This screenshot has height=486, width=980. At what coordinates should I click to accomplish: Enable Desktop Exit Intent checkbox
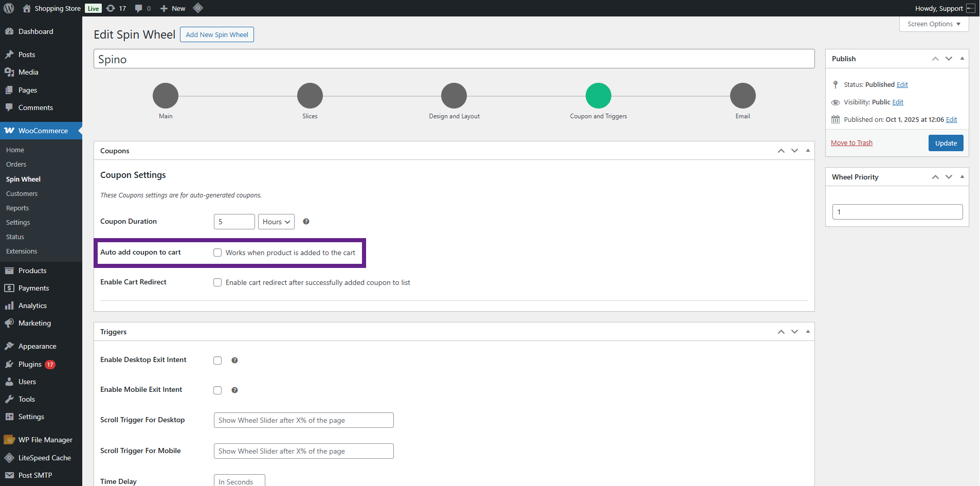point(217,361)
